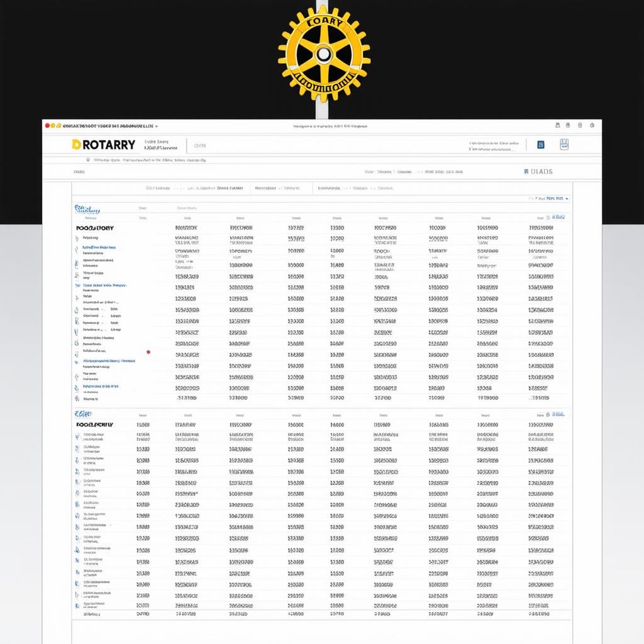Click the first row icon under POOGATORY heading

pyautogui.click(x=77, y=238)
